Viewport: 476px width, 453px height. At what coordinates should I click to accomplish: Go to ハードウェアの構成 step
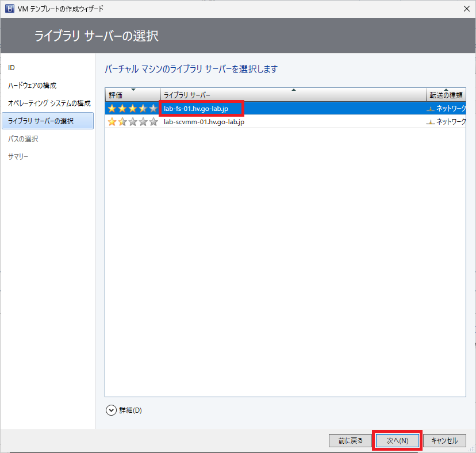pos(32,86)
